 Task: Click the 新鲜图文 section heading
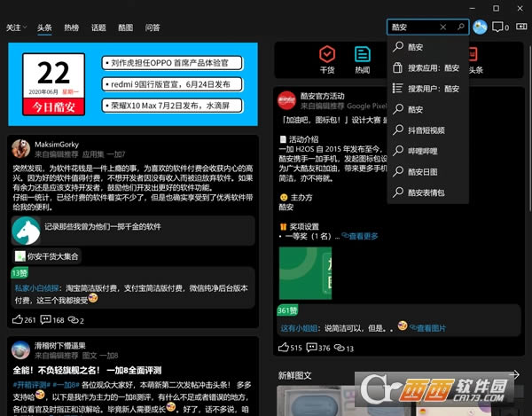pos(294,375)
